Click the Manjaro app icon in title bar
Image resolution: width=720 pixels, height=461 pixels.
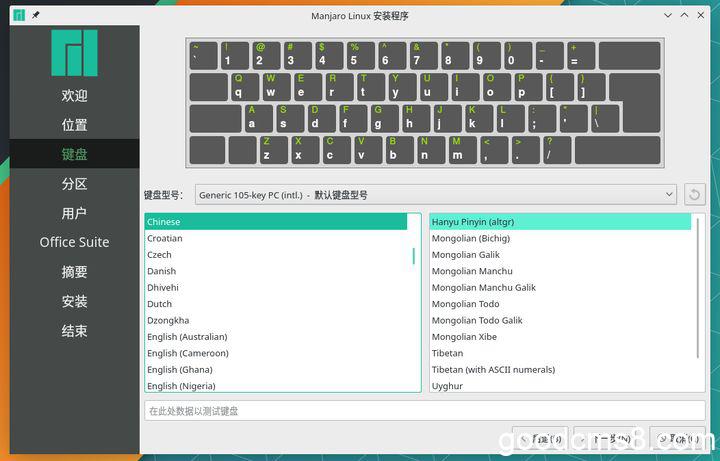pos(19,15)
